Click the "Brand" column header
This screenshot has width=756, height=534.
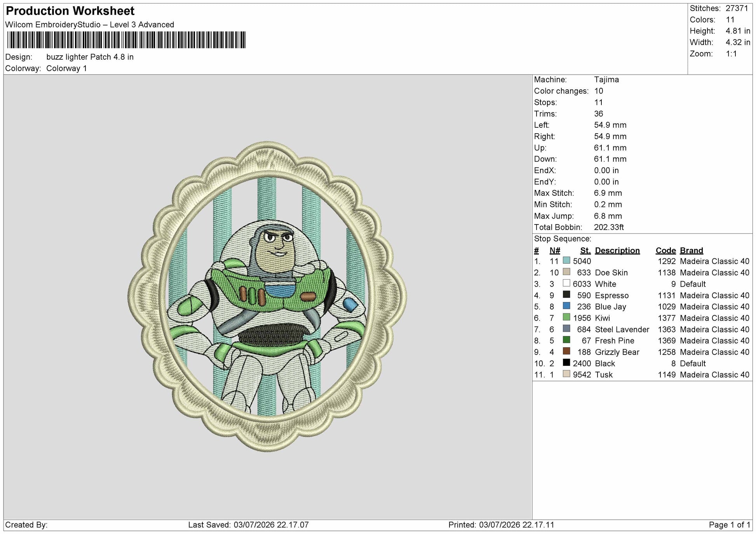pyautogui.click(x=692, y=250)
